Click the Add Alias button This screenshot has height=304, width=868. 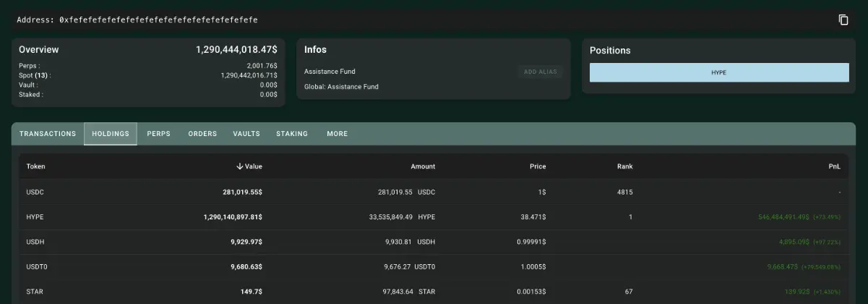tap(540, 72)
